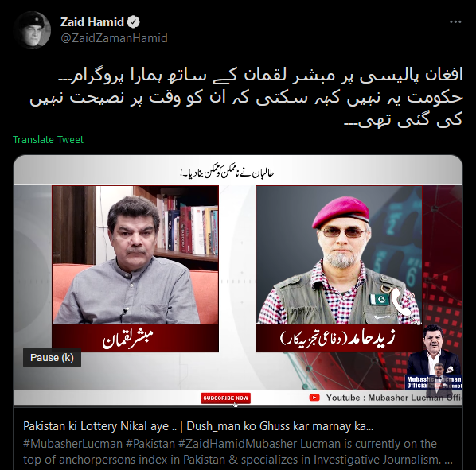Click the phone call icon on Zaid Hamid's frame
Screen dimensions: 476x470
(x=402, y=301)
